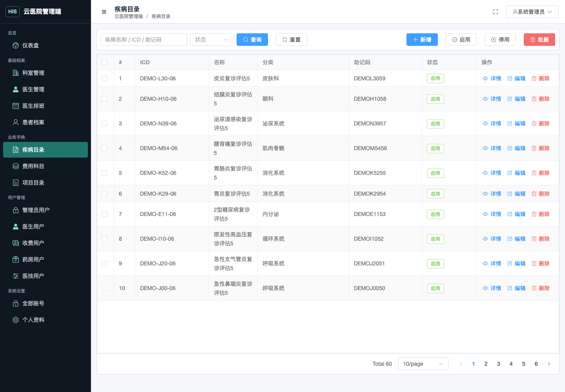
Task: Click the 启用 enable toolbar button
Action: point(461,40)
